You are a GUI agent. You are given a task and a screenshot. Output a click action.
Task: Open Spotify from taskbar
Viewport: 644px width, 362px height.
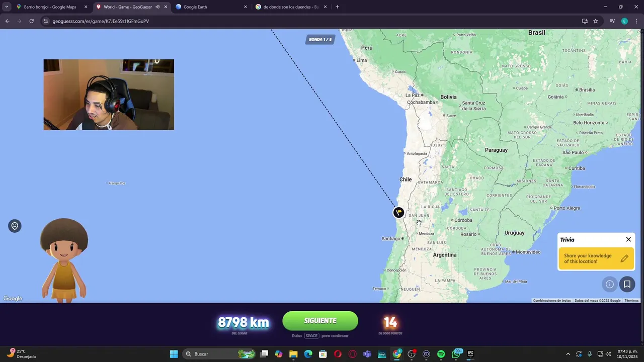[441, 354]
